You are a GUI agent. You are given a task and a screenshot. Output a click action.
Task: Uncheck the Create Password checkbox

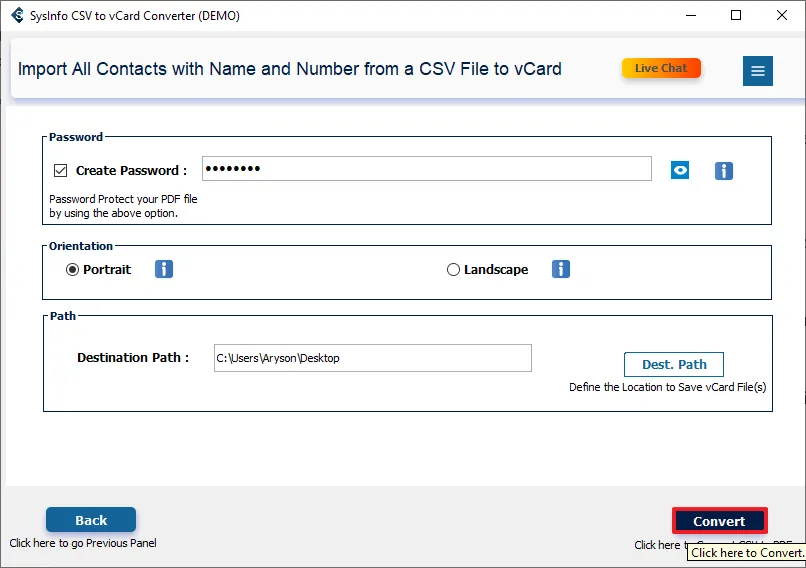[x=60, y=171]
